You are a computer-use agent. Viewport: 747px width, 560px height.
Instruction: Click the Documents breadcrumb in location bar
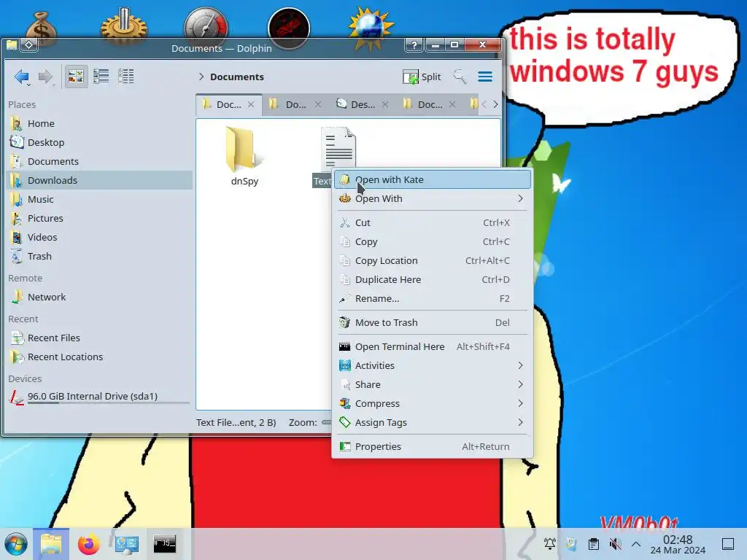pyautogui.click(x=237, y=77)
